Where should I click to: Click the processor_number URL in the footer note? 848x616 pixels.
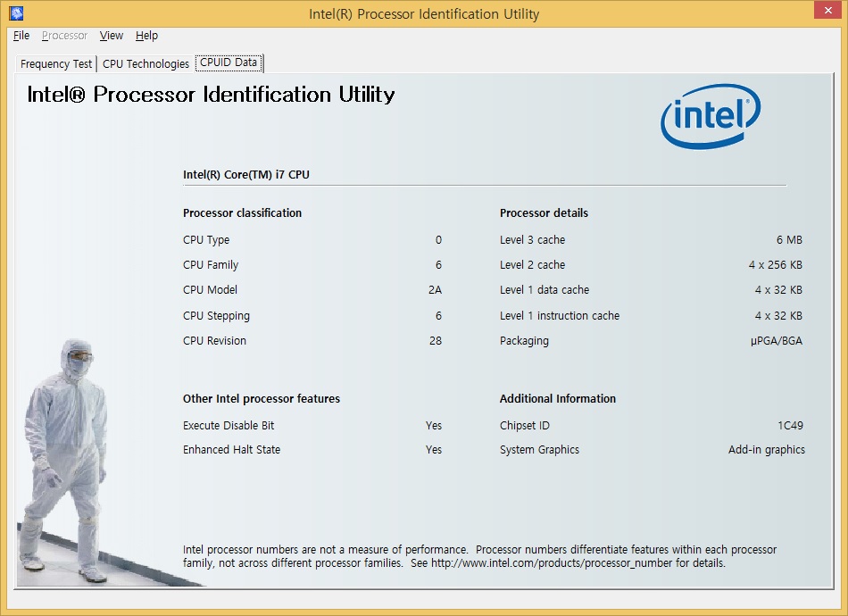point(552,563)
